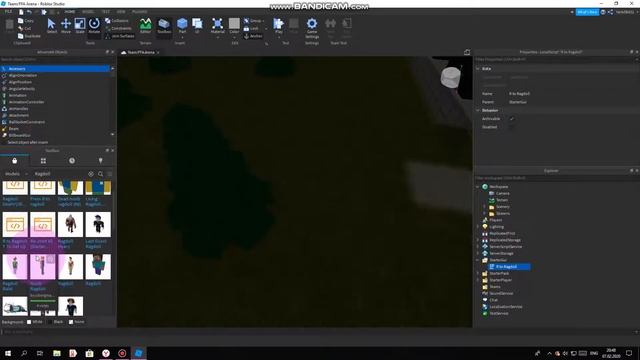Click the Lock tool
Screen dimensions: 640x360
click(251, 28)
